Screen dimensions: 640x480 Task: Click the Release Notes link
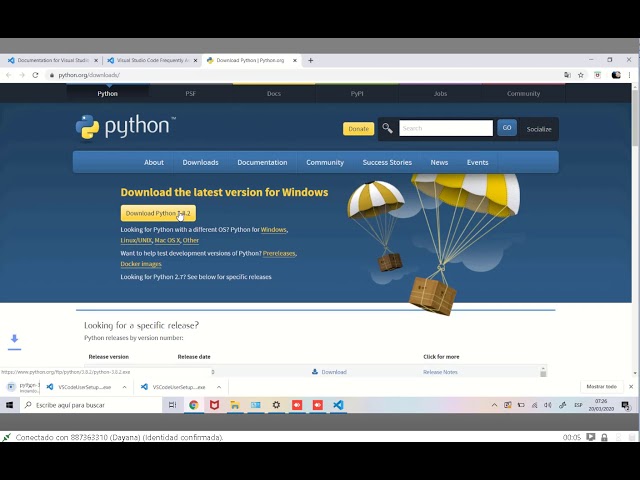click(x=440, y=372)
